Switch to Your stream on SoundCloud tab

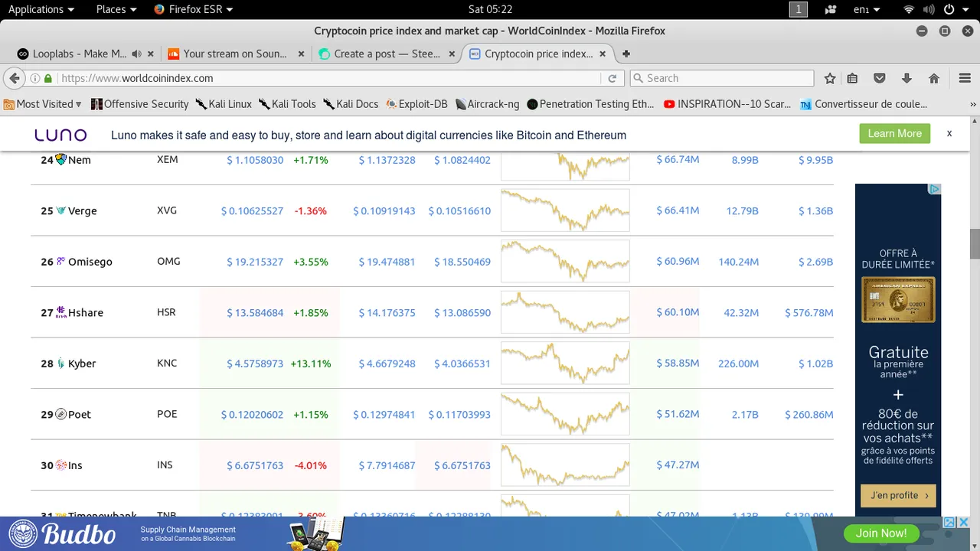[227, 54]
